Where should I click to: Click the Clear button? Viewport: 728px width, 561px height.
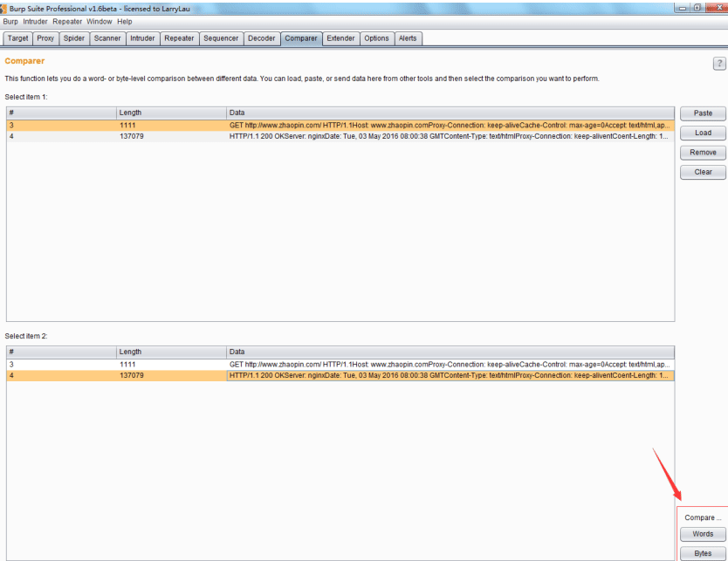[x=703, y=172]
